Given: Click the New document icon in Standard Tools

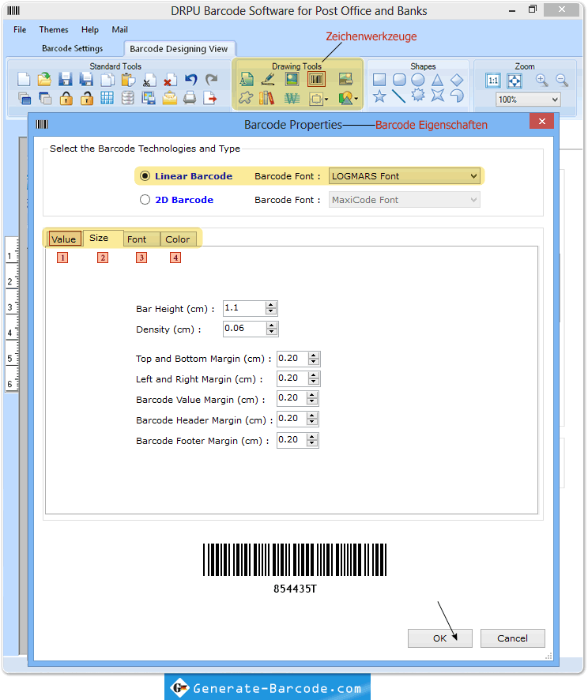Looking at the screenshot, I should click(x=24, y=80).
